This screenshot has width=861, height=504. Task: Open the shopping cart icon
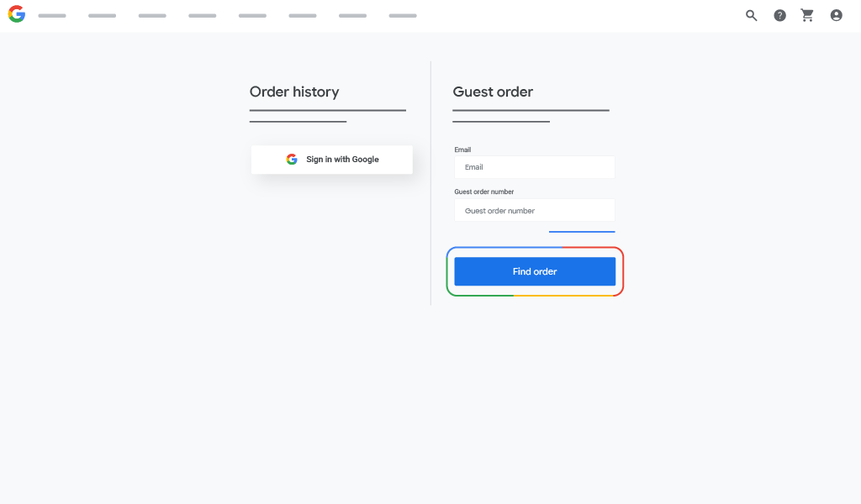pos(808,15)
